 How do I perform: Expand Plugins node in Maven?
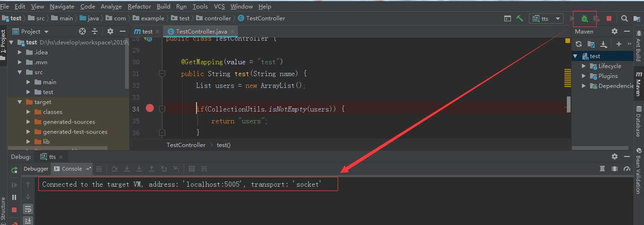(x=584, y=76)
